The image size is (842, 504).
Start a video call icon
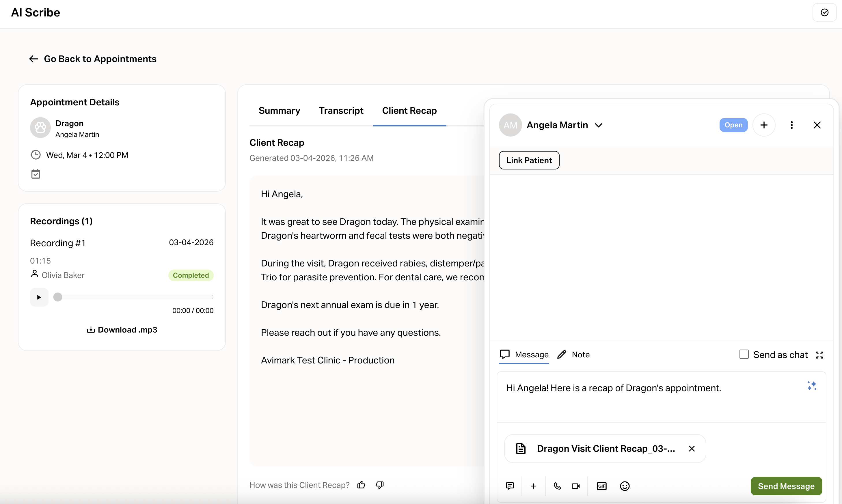click(576, 486)
